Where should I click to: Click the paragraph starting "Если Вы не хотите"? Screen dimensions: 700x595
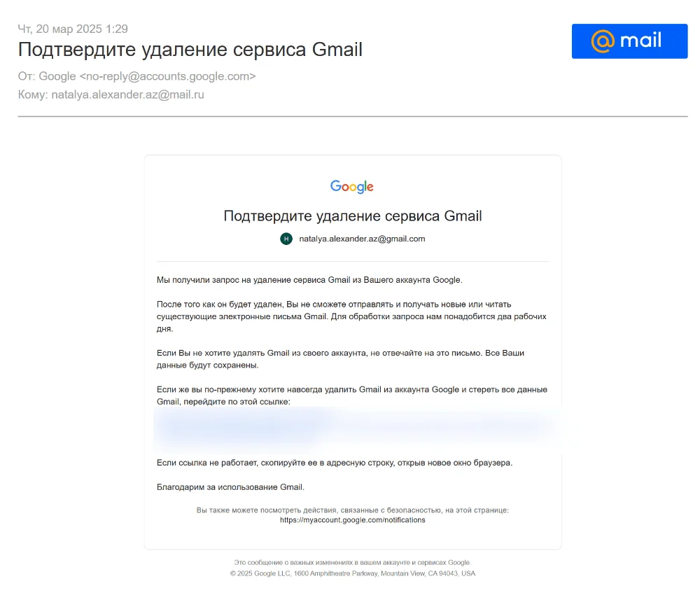tap(340, 359)
